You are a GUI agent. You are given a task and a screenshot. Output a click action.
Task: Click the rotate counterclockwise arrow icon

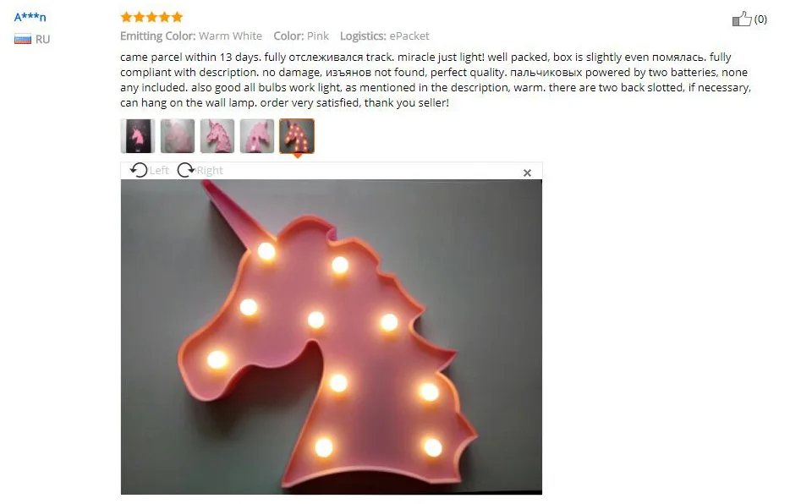click(138, 170)
